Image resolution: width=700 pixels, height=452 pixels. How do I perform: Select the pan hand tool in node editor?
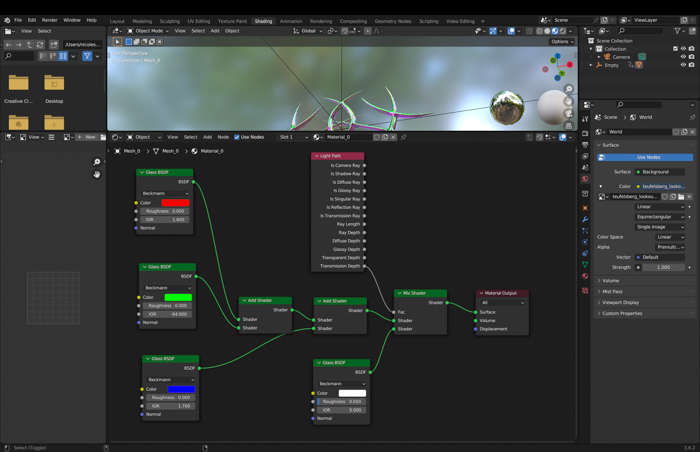pyautogui.click(x=97, y=174)
